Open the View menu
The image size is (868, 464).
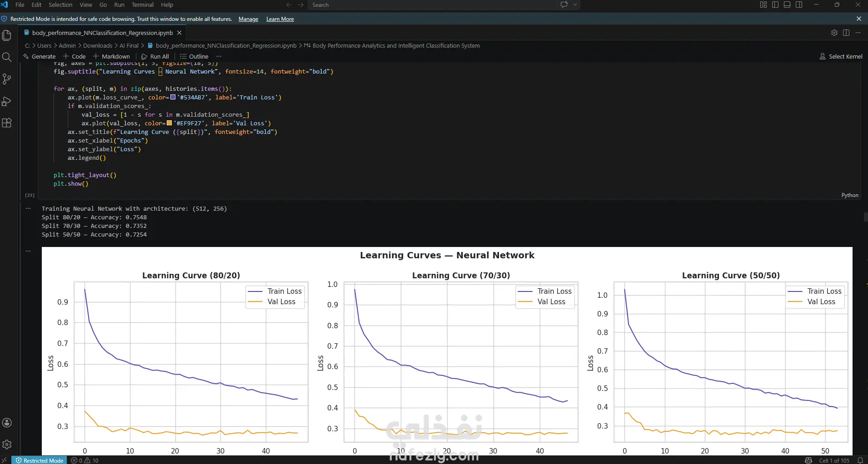tap(86, 5)
